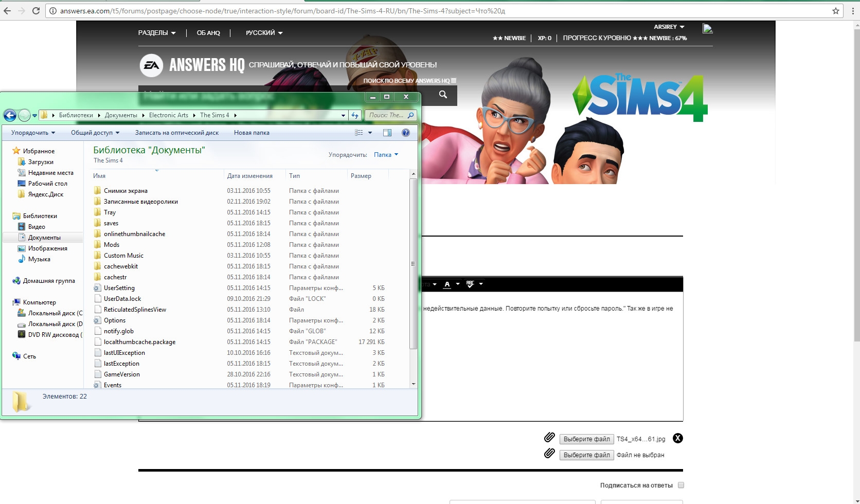Click the Новая папка button
860x504 pixels.
pos(252,133)
